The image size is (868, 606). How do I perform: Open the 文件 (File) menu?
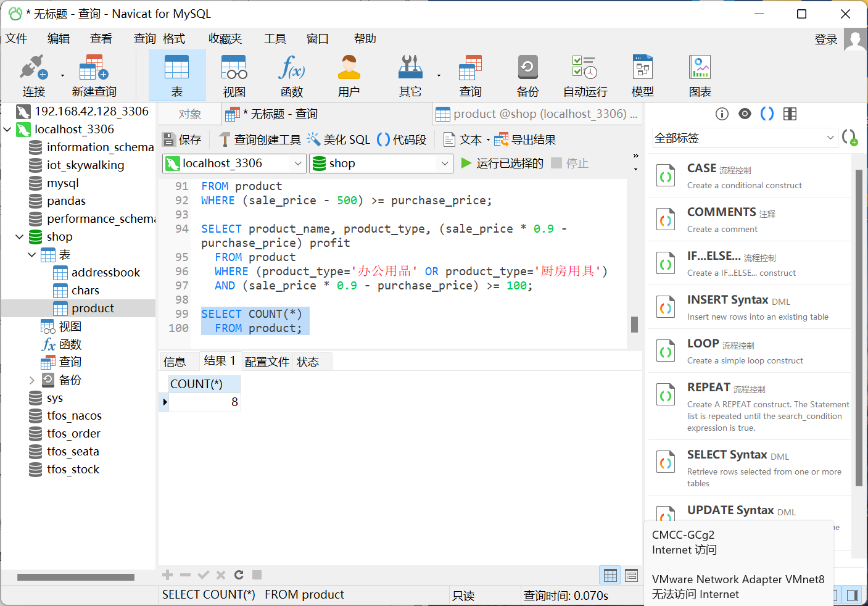pyautogui.click(x=17, y=39)
